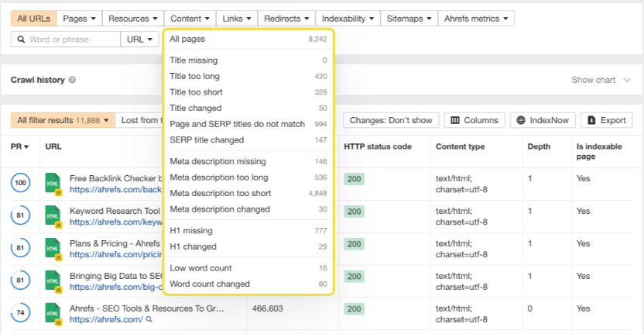Viewport: 644px width, 334px height.
Task: Select All pages in the Content menu
Action: 248,39
